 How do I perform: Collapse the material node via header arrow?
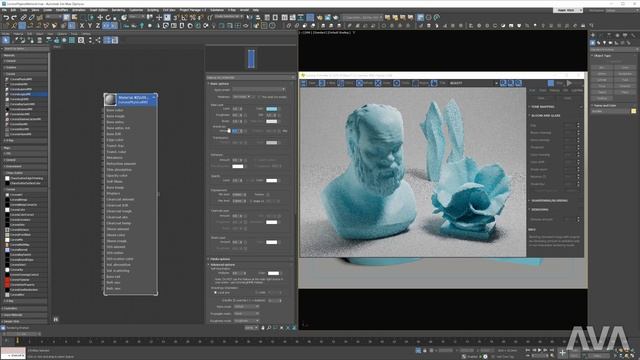tap(154, 98)
